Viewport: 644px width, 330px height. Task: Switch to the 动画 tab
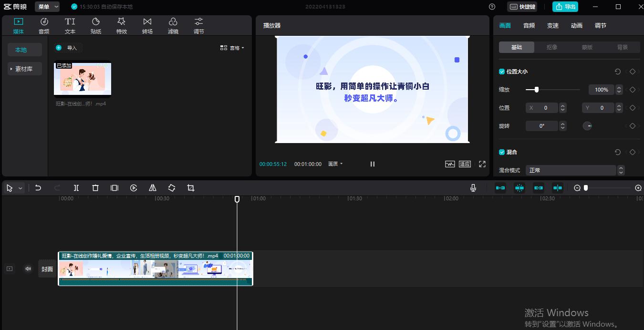(577, 26)
